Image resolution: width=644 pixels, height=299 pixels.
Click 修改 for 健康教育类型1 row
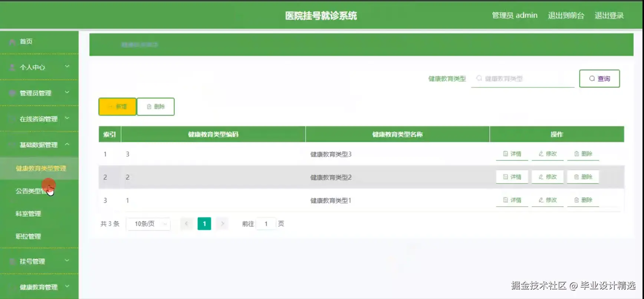[548, 200]
